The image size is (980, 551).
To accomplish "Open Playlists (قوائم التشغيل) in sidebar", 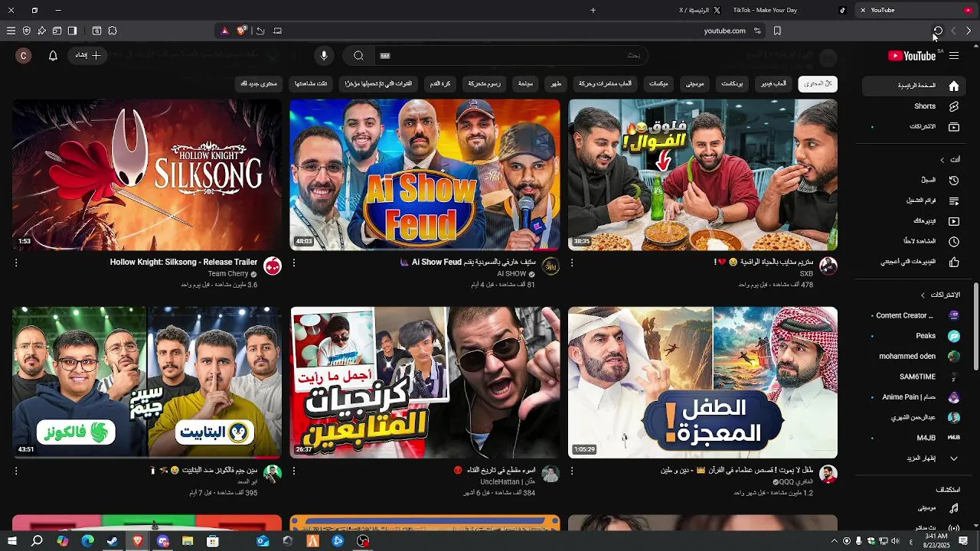I will click(914, 201).
